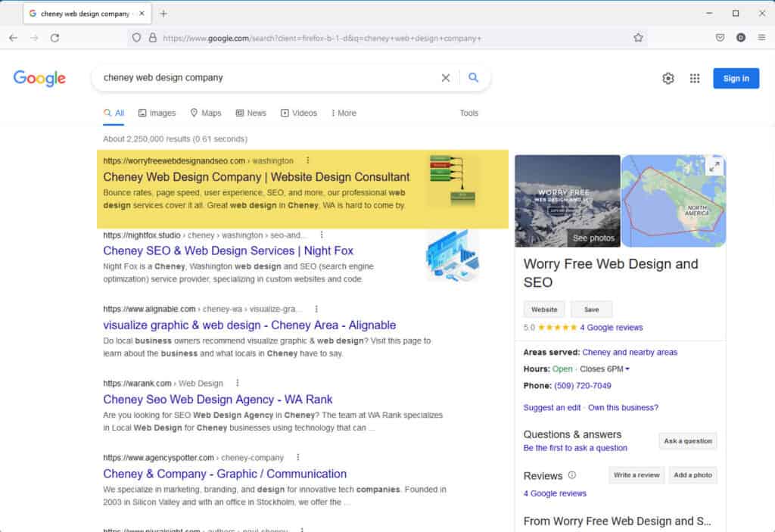
Task: Open the Firefox account icon
Action: pyautogui.click(x=740, y=38)
